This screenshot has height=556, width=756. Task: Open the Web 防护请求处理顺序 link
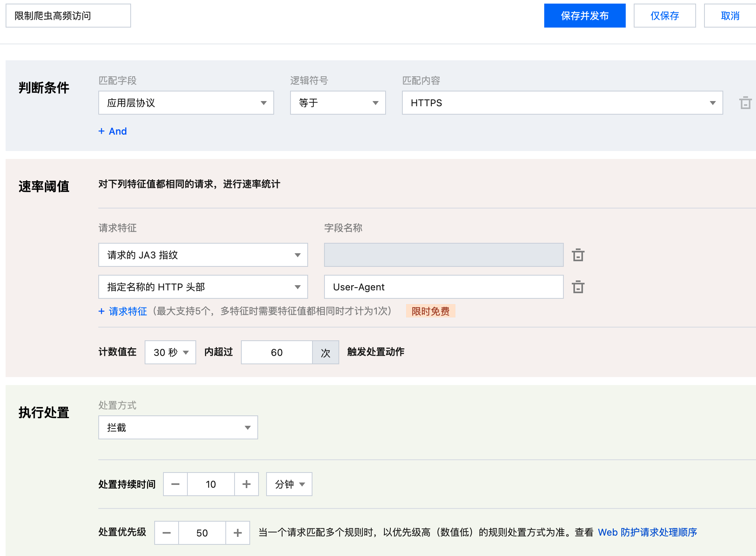coord(647,532)
